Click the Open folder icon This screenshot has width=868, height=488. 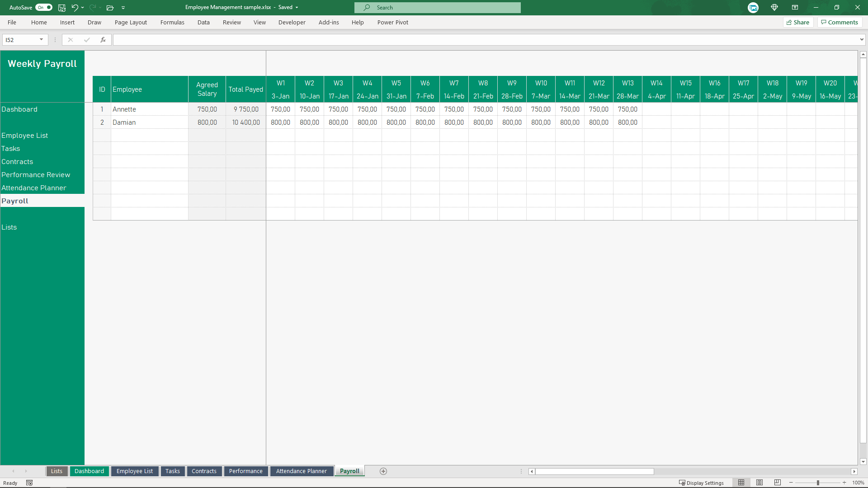(x=110, y=8)
